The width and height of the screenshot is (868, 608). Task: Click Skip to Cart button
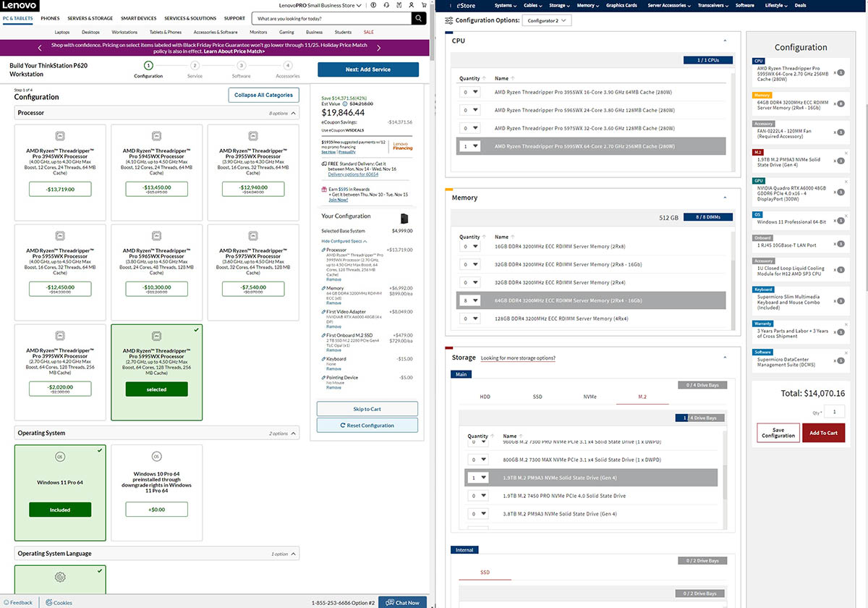pyautogui.click(x=367, y=409)
